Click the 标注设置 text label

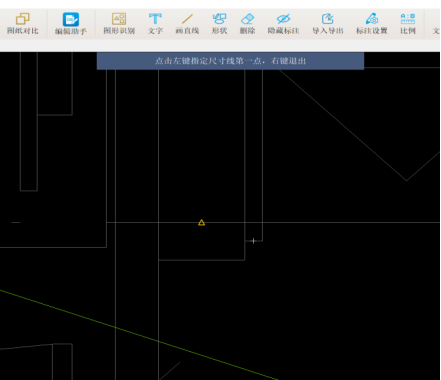[x=372, y=31]
